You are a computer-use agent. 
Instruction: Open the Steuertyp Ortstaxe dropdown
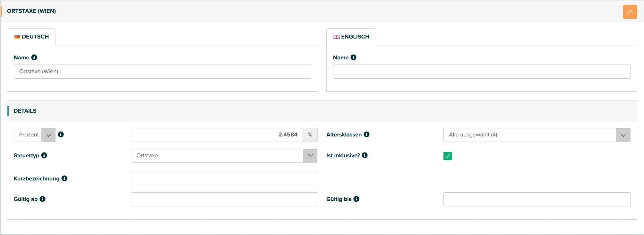[224, 156]
